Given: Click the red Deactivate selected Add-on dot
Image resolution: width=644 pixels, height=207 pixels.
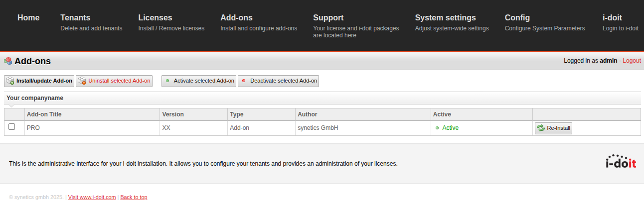Looking at the screenshot, I should pyautogui.click(x=244, y=81).
